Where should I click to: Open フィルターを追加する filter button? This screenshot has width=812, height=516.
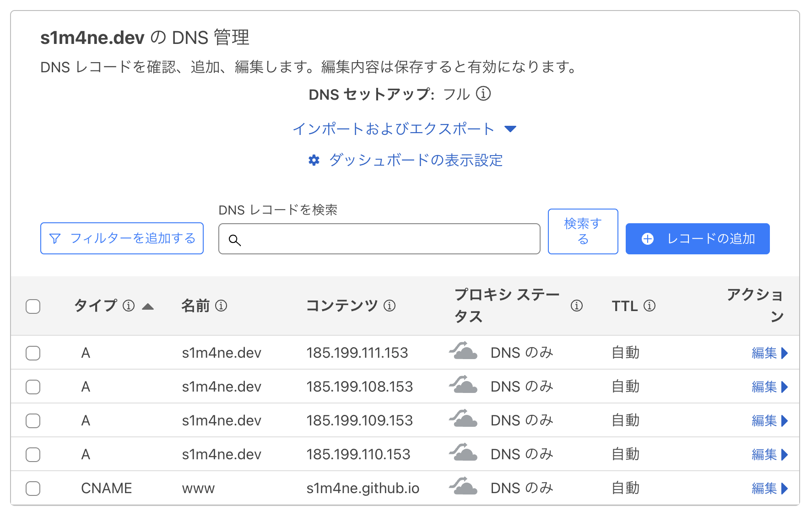tap(122, 238)
